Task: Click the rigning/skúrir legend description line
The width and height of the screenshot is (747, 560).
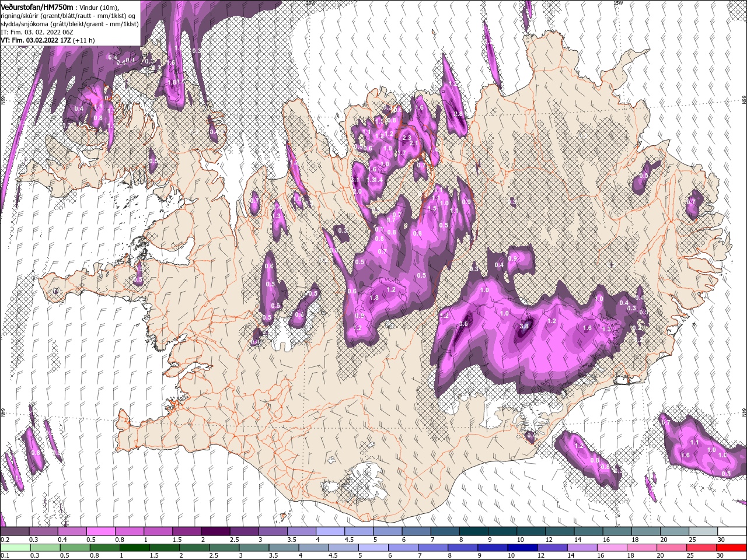Action: pos(68,15)
